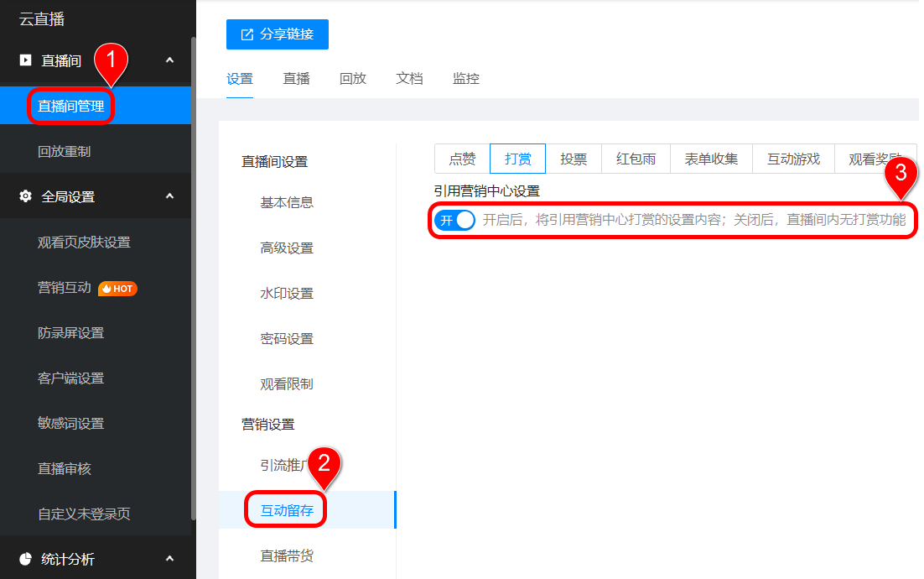The image size is (924, 579).
Task: Collapse the 全局设置 sidebar group
Action: coord(169,197)
